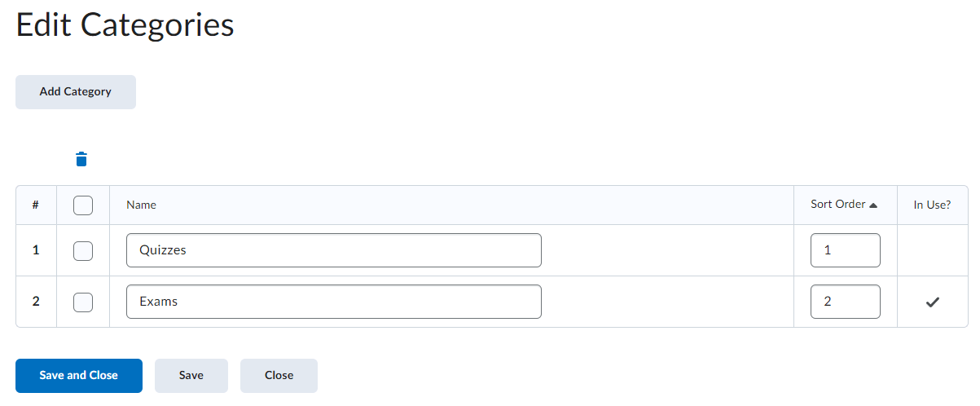Focus the sort order field for Quizzes
Image resolution: width=980 pixels, height=406 pixels.
click(x=845, y=250)
